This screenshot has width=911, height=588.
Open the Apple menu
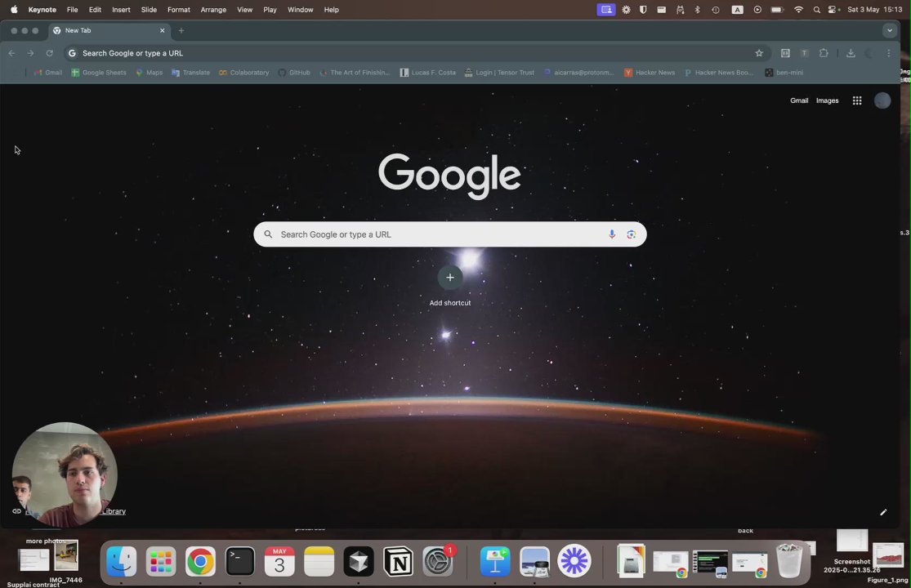click(x=14, y=9)
